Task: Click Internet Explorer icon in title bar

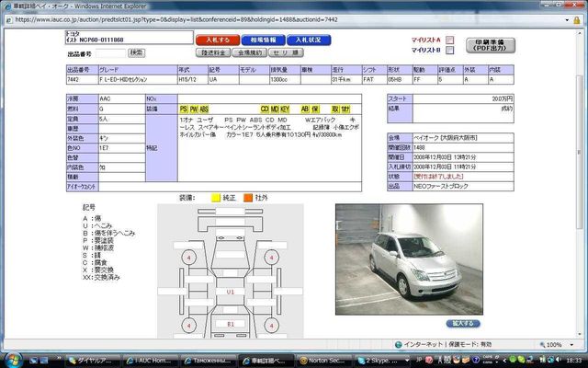Action: [7, 6]
